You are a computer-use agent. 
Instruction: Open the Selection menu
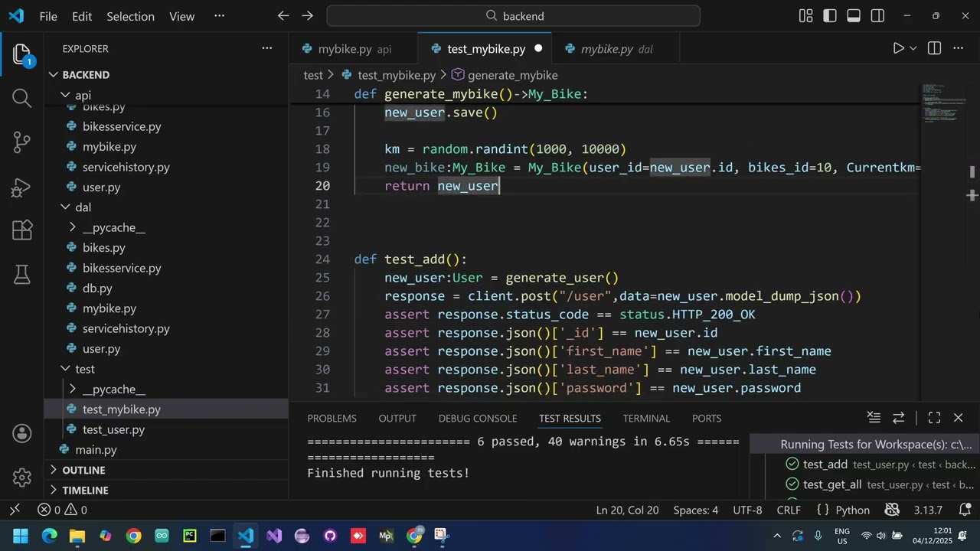coord(130,16)
